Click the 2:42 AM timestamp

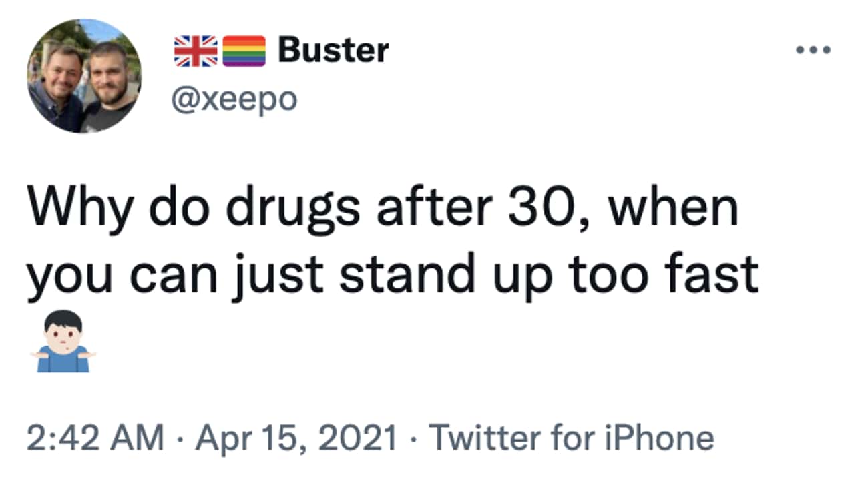tap(95, 438)
